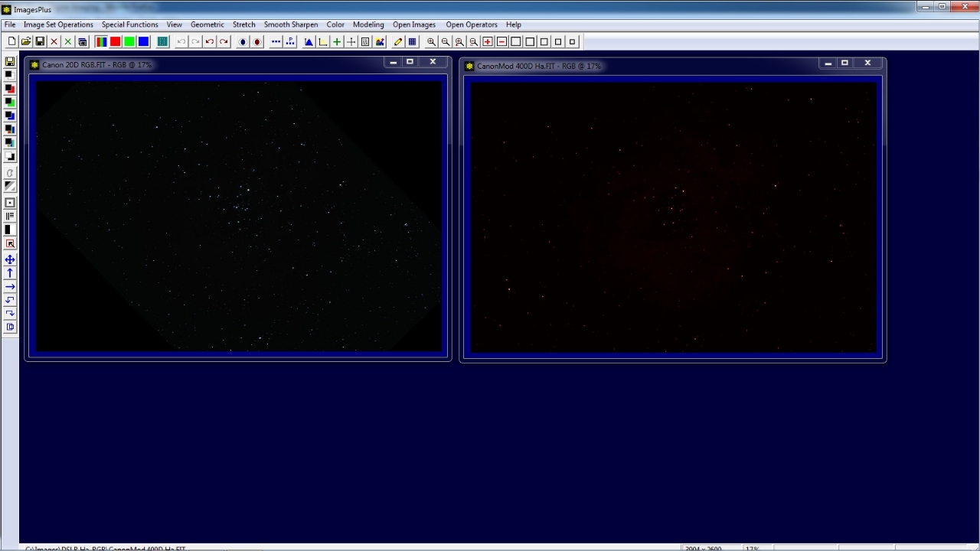
Task: Close the CanonMod 400D Ha.FIT image window
Action: point(867,63)
